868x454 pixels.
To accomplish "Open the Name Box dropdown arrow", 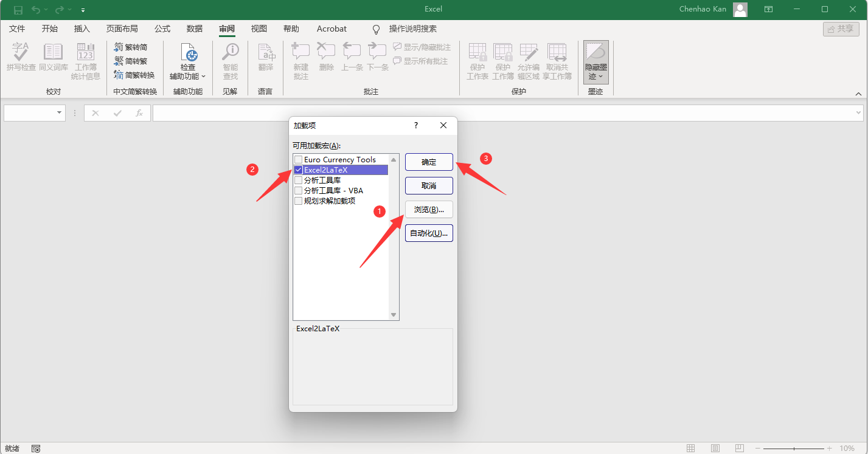I will tap(60, 113).
